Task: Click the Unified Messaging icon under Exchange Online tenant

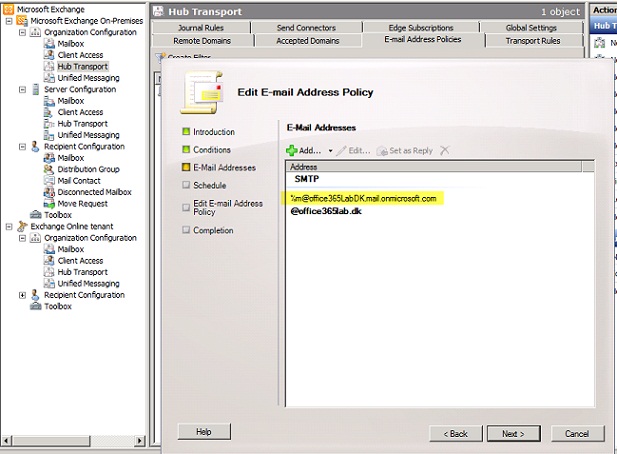Action: tap(49, 283)
